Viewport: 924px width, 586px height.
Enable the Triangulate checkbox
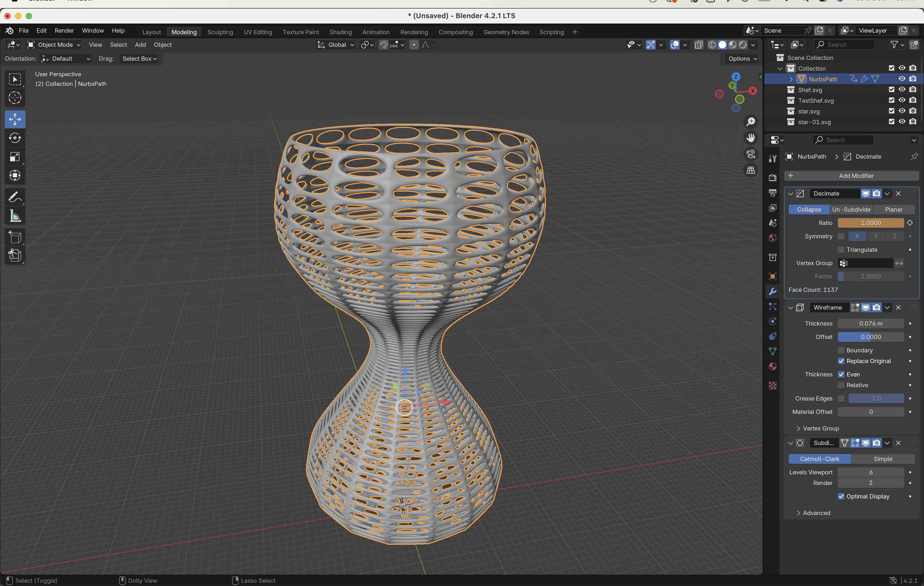coord(841,250)
